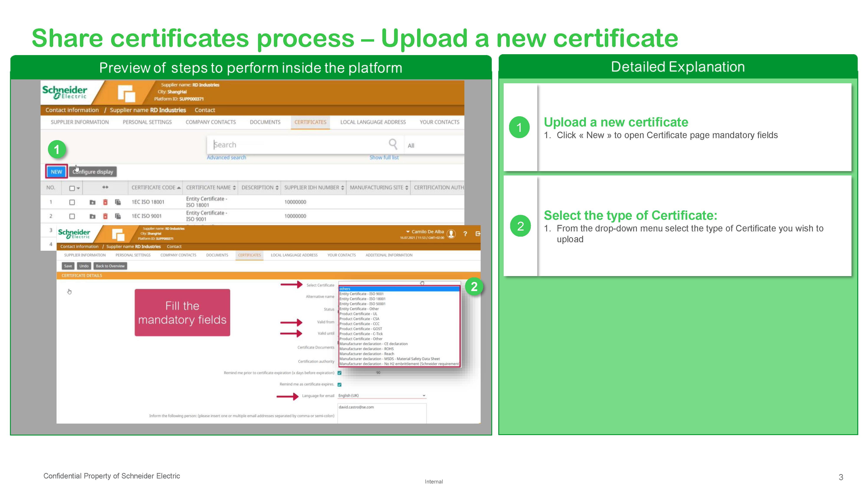Click the user profile avatar icon
Screen dimensions: 868x488
pos(451,234)
